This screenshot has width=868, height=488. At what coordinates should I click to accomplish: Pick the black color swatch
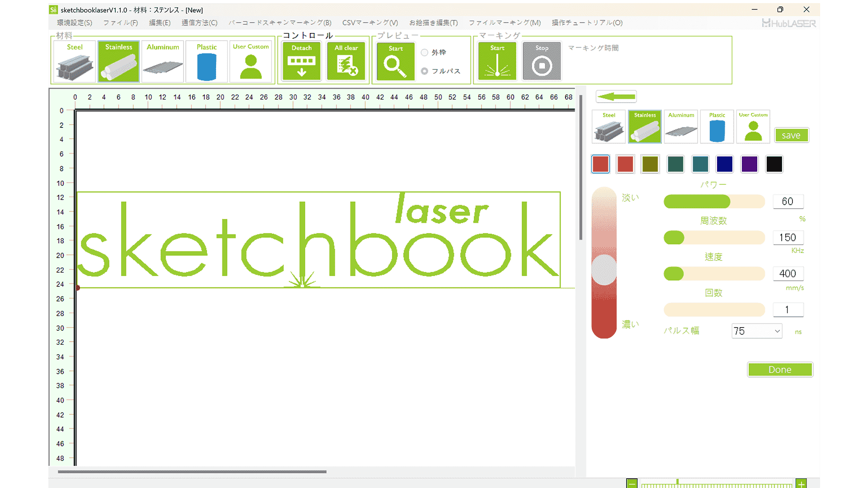point(774,164)
